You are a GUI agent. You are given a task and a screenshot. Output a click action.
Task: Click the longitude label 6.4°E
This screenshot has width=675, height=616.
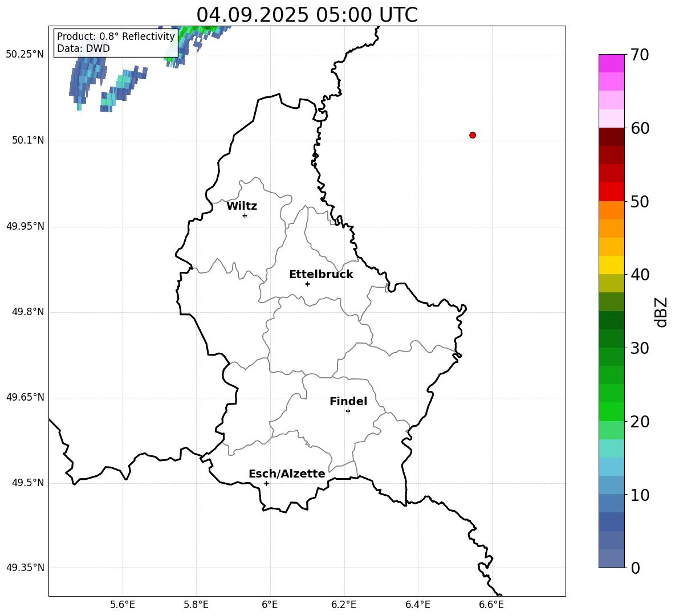[417, 605]
